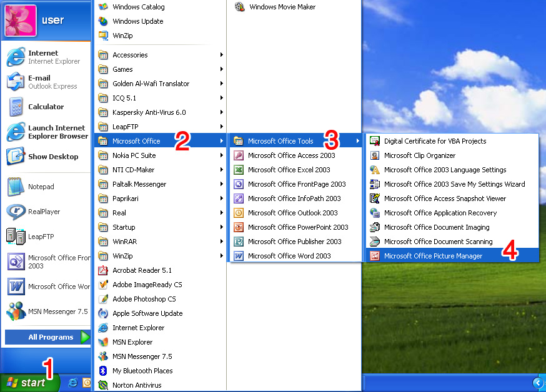Select the Real folder entry
Image resolution: width=546 pixels, height=392 pixels.
(x=161, y=213)
